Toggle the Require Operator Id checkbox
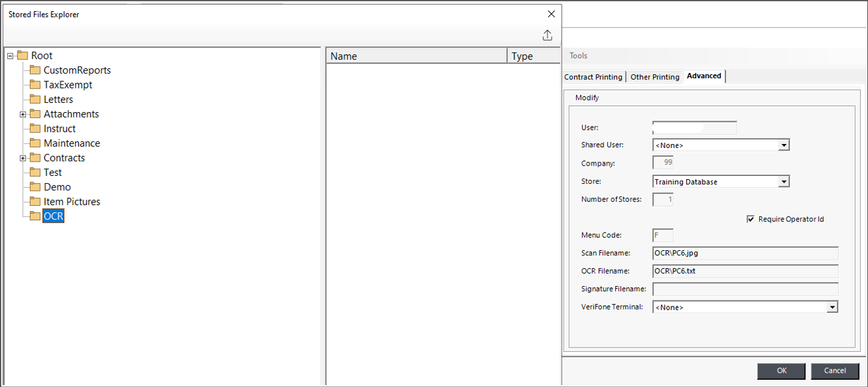The height and width of the screenshot is (387, 868). 751,220
